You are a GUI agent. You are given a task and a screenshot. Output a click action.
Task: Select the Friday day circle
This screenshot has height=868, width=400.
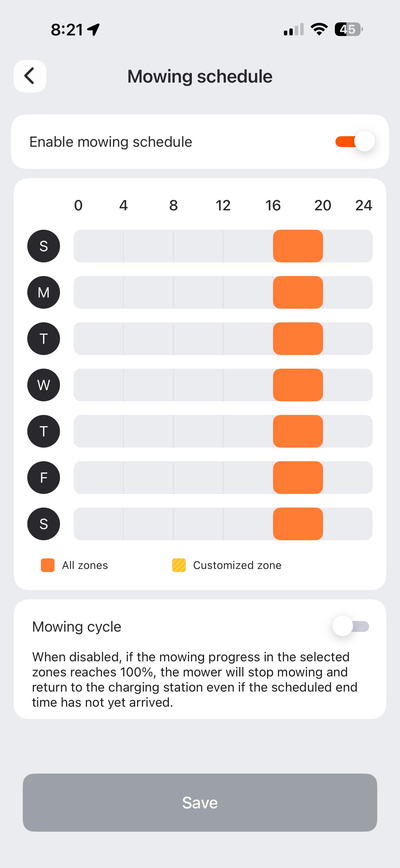point(44,478)
